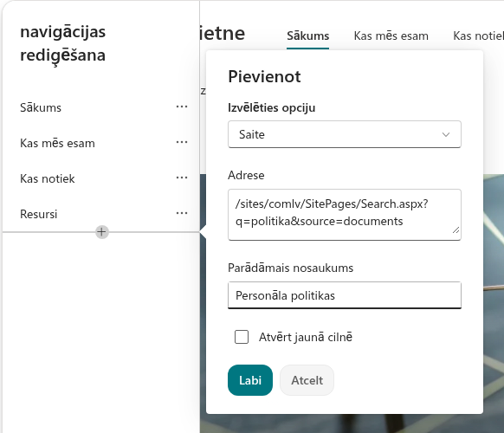This screenshot has height=433, width=504.
Task: Open Kas mēs esam top navigation tab
Action: (x=391, y=36)
